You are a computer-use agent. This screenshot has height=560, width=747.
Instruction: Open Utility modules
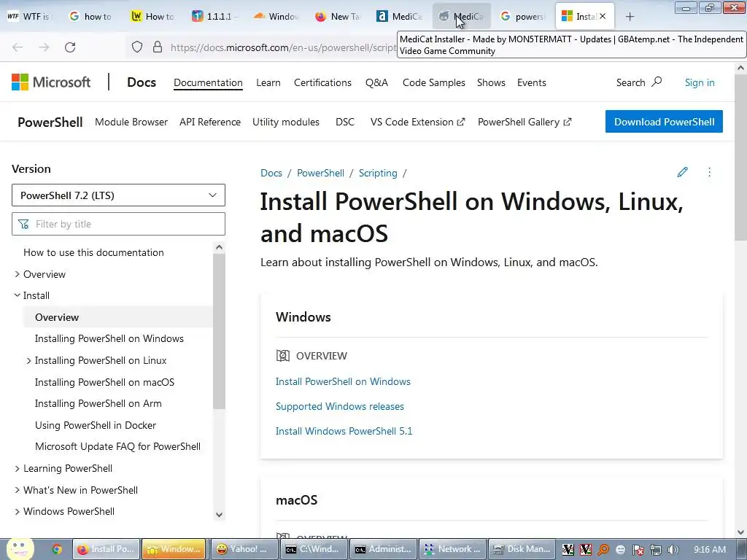point(286,122)
